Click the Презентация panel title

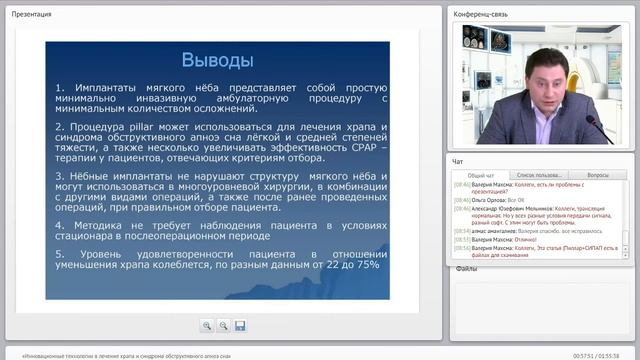point(31,14)
